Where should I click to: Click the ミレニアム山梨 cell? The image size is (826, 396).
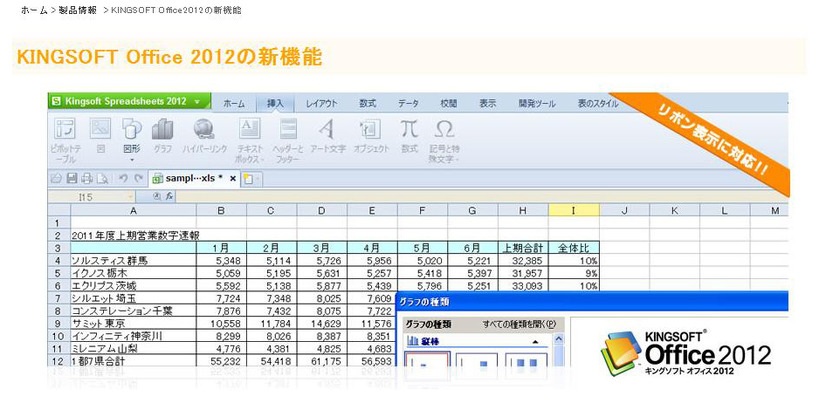pos(133,348)
